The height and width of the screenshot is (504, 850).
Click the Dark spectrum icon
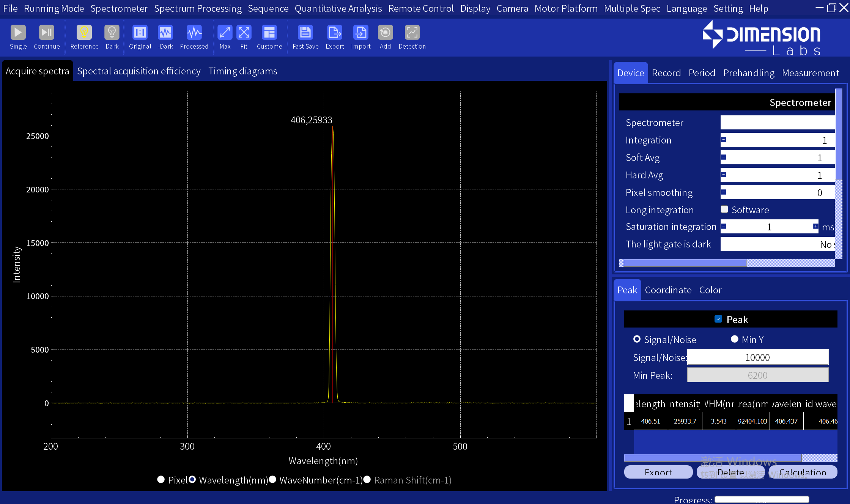coord(112,33)
